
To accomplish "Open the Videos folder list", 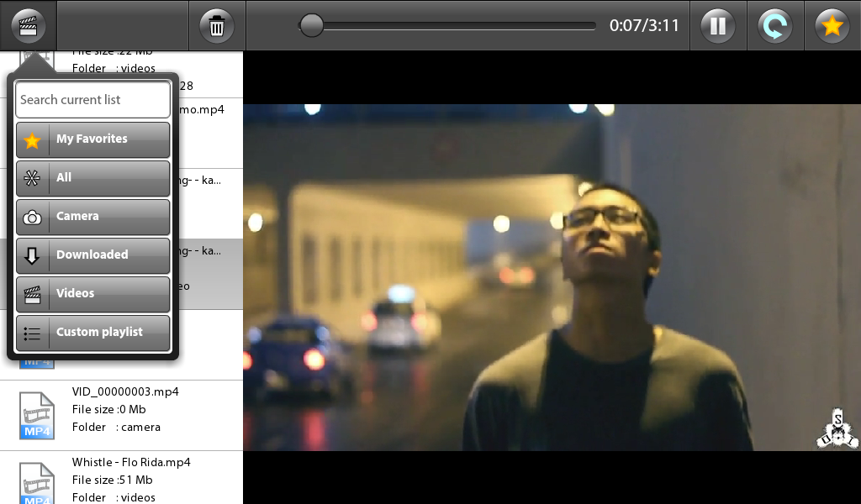I will coord(92,293).
